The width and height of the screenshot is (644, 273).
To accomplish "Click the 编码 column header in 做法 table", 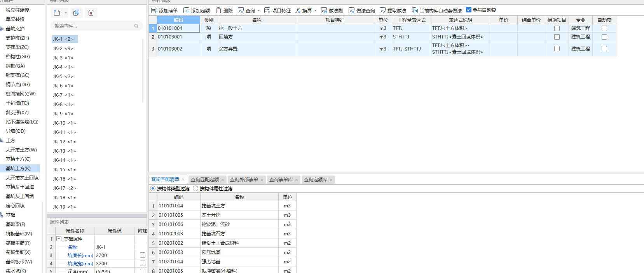I will click(x=178, y=20).
